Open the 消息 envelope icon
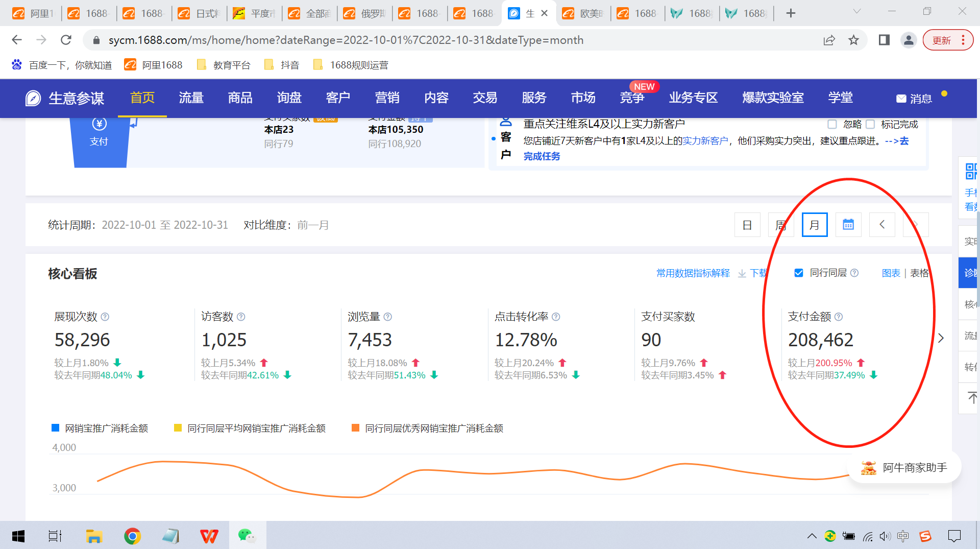The height and width of the screenshot is (549, 980). (901, 99)
